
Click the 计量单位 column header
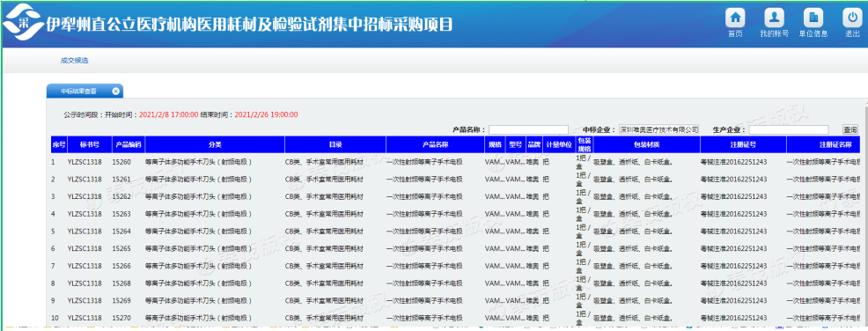[x=558, y=144]
